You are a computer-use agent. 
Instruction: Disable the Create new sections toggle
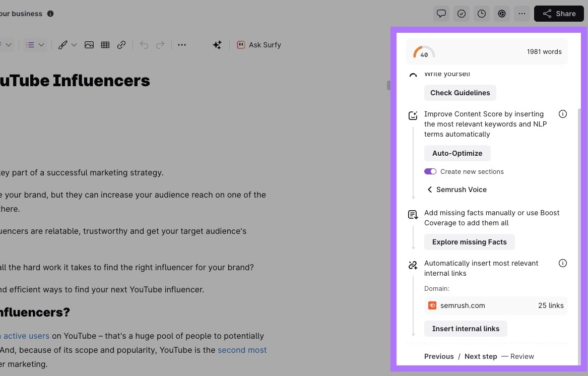pyautogui.click(x=430, y=171)
